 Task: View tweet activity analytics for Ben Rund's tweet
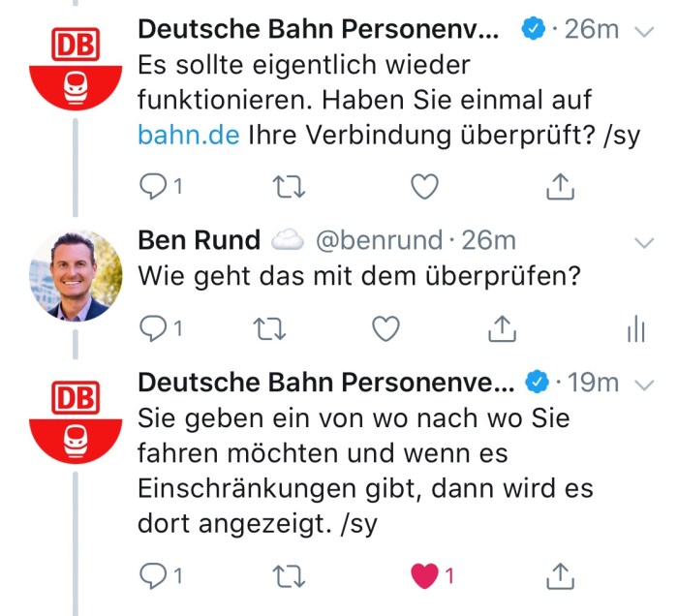point(635,330)
